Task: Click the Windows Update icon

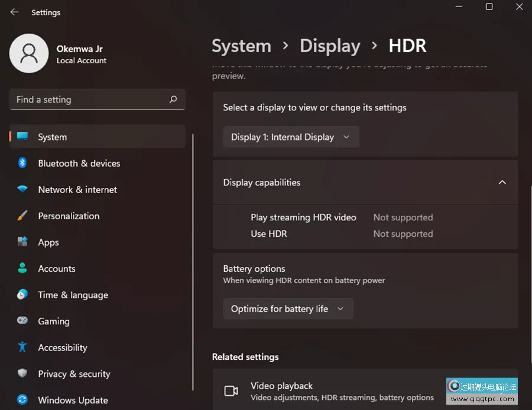Action: (22, 400)
